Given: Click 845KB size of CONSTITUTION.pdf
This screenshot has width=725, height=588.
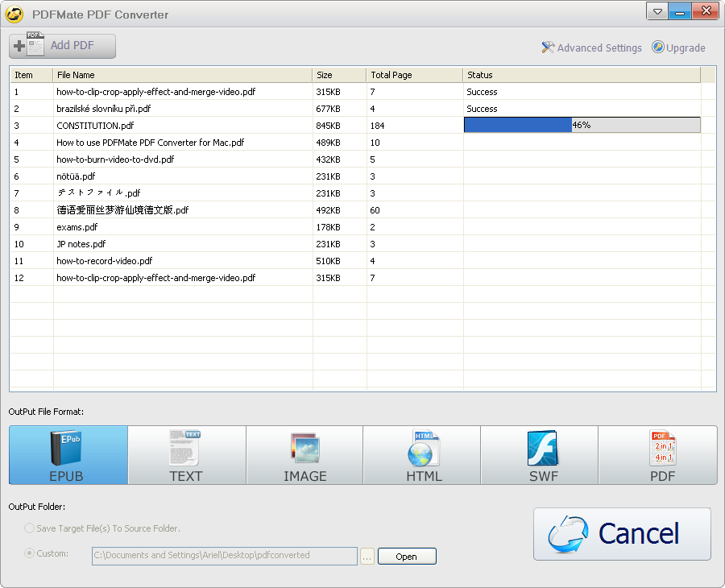Looking at the screenshot, I should click(x=329, y=126).
